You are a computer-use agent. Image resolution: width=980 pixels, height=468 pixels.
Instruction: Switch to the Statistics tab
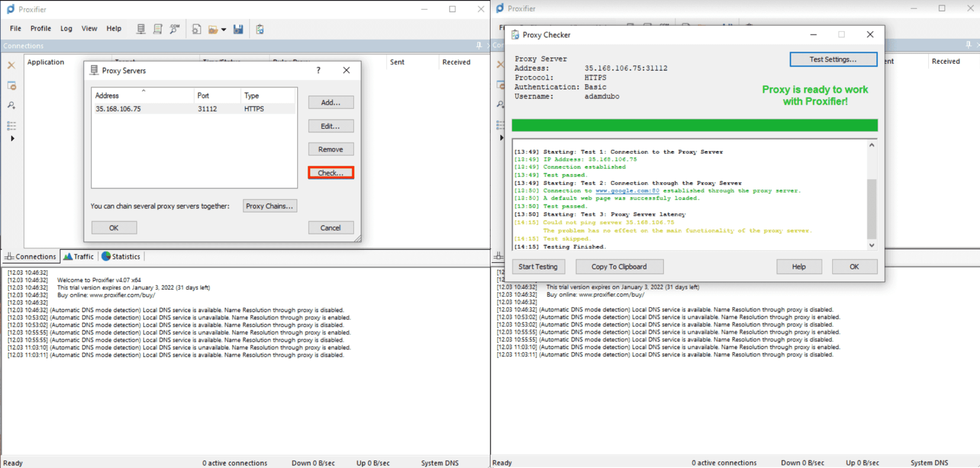(122, 256)
